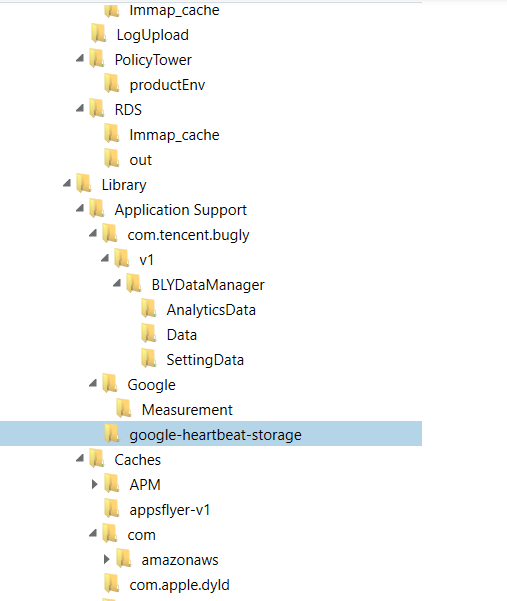Select the "Library" label
The width and height of the screenshot is (507, 601).
[x=124, y=185]
